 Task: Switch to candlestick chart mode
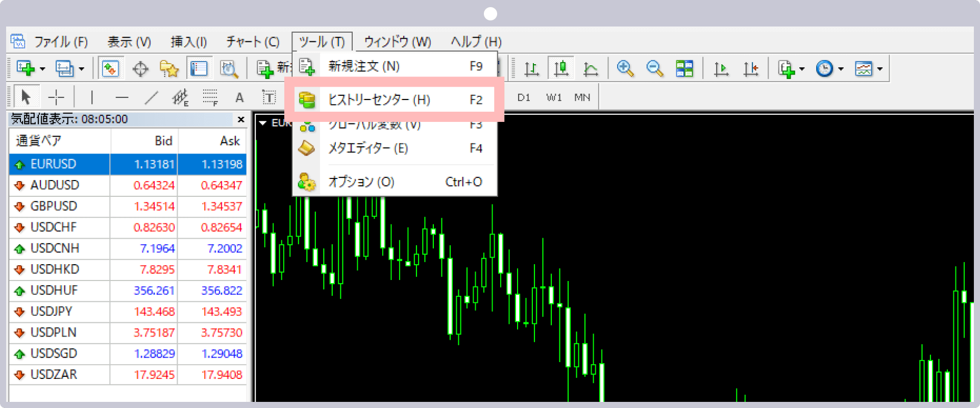pyautogui.click(x=561, y=68)
